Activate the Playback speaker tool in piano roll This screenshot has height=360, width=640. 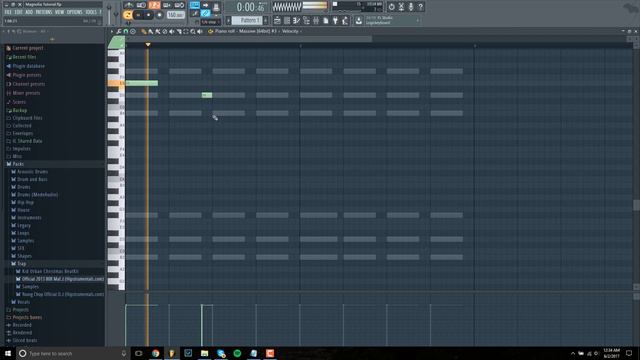tap(200, 31)
